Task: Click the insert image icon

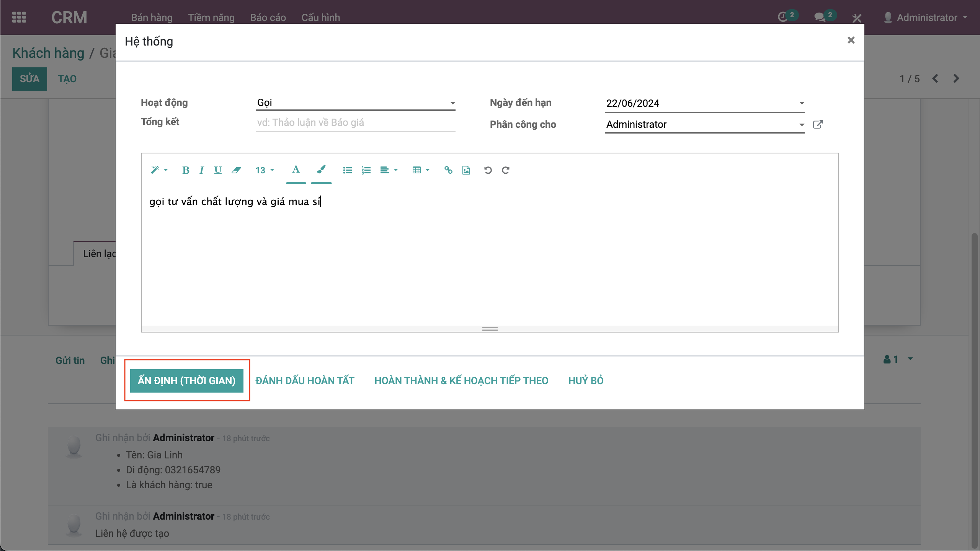Action: [466, 170]
